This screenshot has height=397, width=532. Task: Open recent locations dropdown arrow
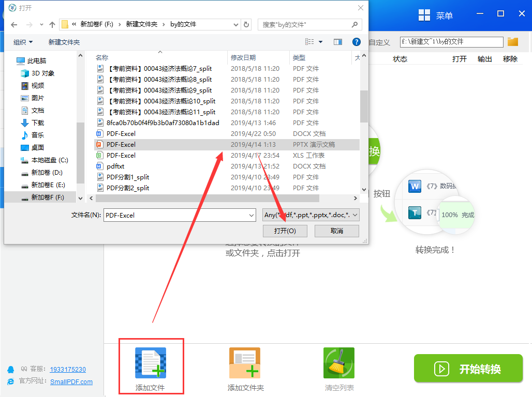41,24
